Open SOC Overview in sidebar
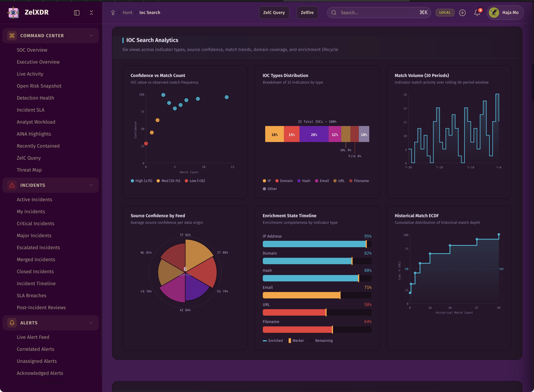Image resolution: width=534 pixels, height=392 pixels. [32, 50]
